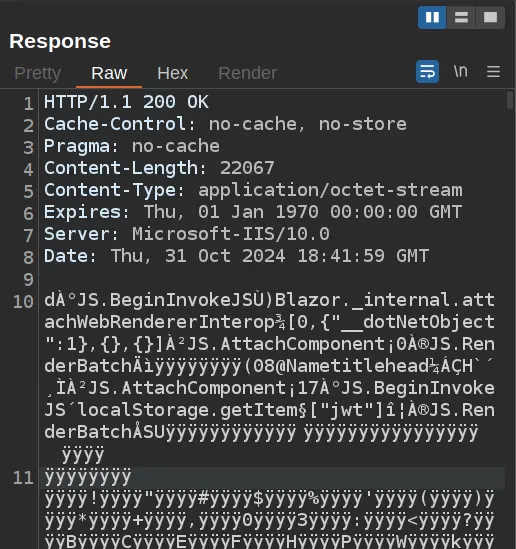The image size is (516, 549).
Task: Toggle non-printable characters with the \n button
Action: coord(461,71)
